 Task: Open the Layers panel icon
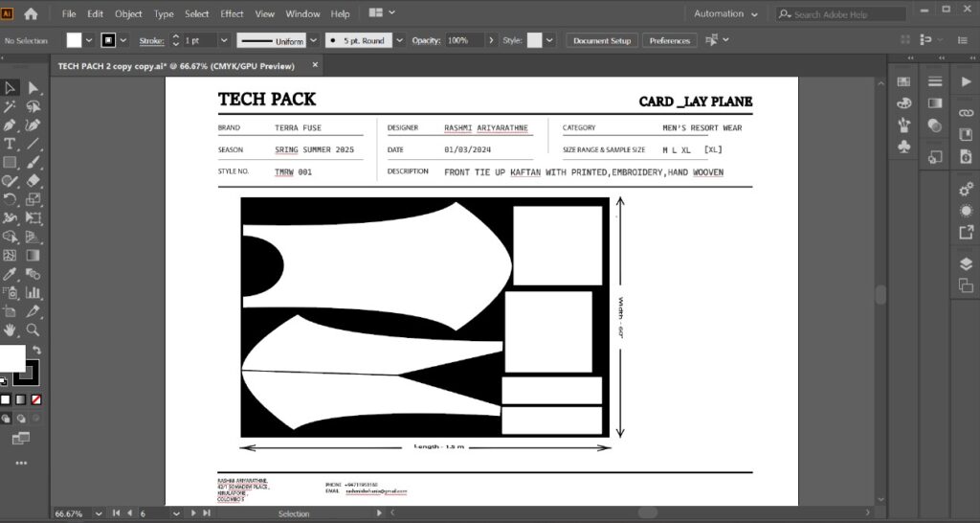point(966,264)
